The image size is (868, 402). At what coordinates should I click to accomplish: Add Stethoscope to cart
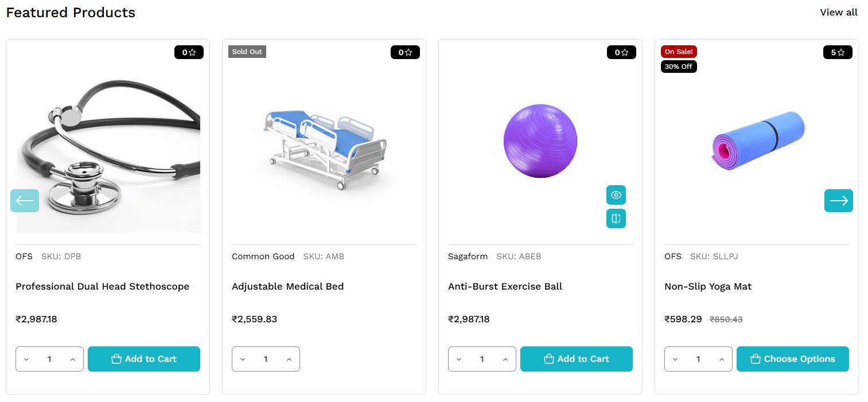[x=143, y=359]
